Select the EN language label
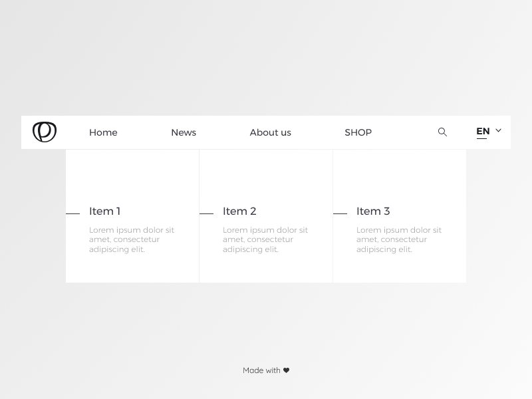Image resolution: width=532 pixels, height=399 pixels. [483, 131]
